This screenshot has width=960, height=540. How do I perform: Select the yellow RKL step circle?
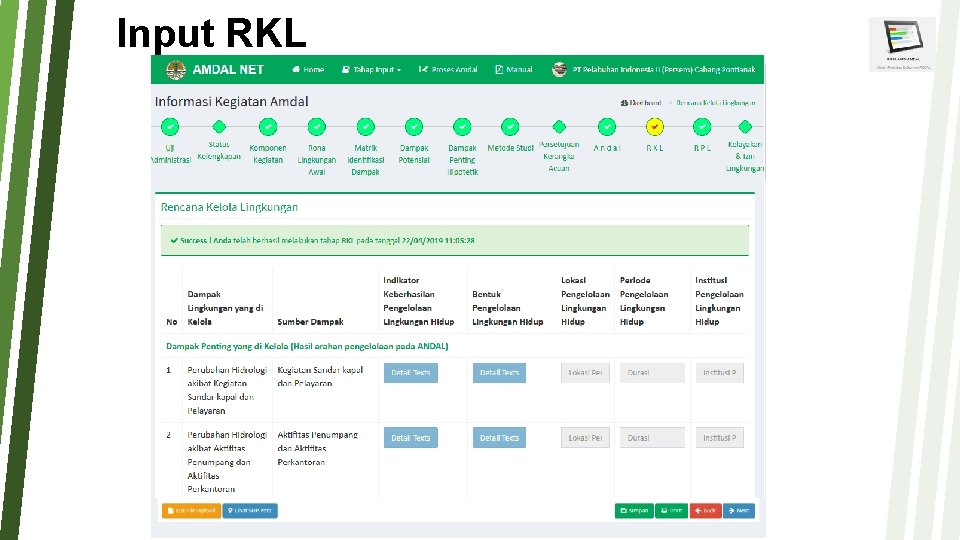pyautogui.click(x=654, y=127)
